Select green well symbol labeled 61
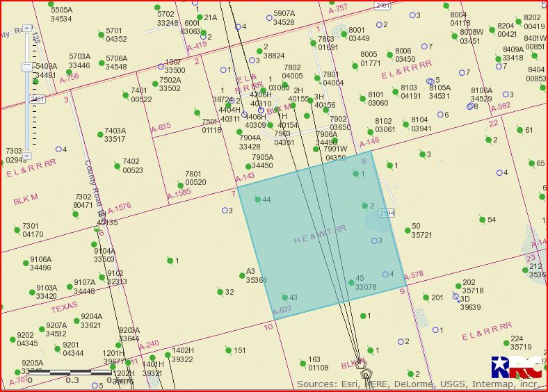 [519, 130]
